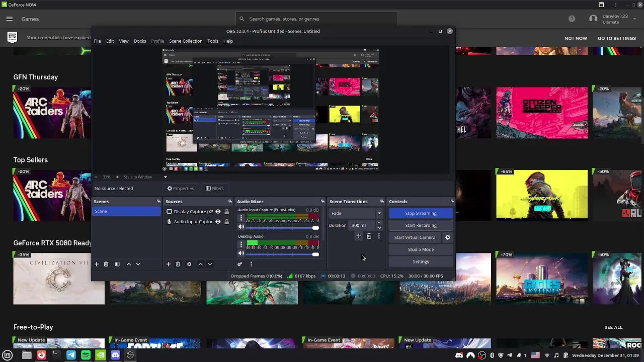Toggle Studio Mode
644x362 pixels.
coord(421,249)
